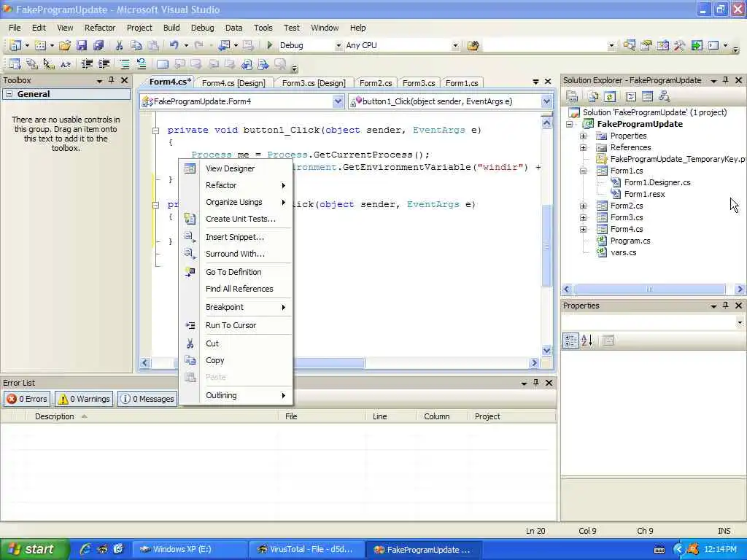Click View Class Diagram icon in Solution Explorer

click(x=664, y=97)
